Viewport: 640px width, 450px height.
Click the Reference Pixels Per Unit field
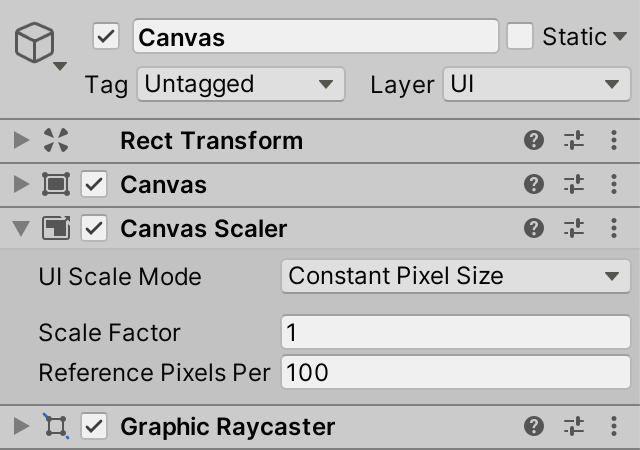(456, 373)
